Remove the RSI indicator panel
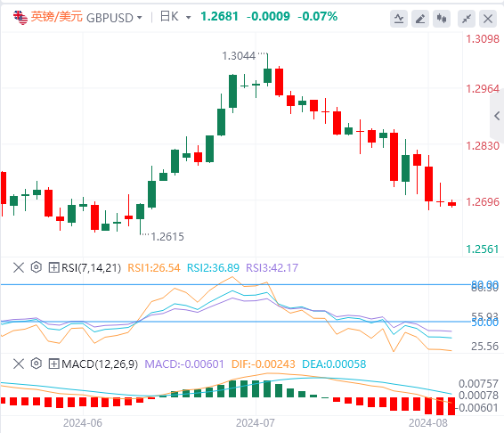 pyautogui.click(x=19, y=267)
